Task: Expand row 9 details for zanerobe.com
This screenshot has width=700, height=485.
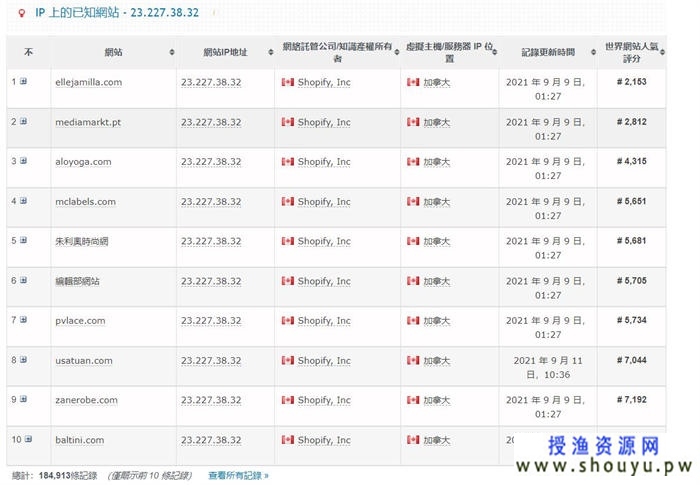Action: tap(23, 399)
